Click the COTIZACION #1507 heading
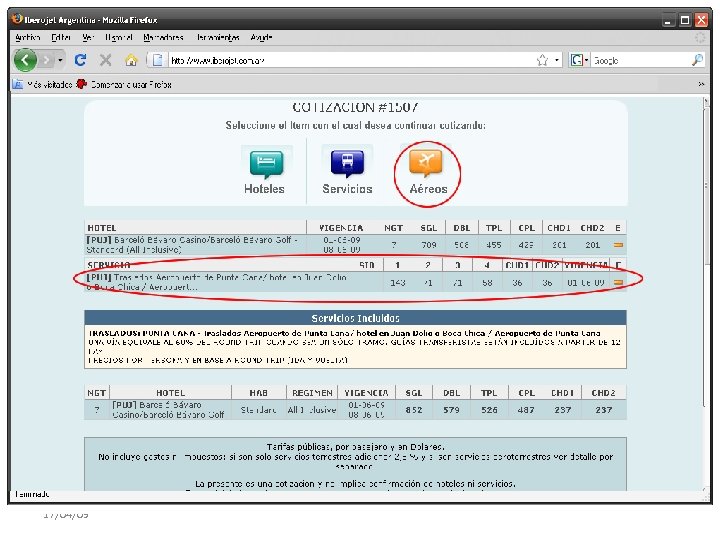Viewport: 720px width, 540px height. tap(355, 107)
